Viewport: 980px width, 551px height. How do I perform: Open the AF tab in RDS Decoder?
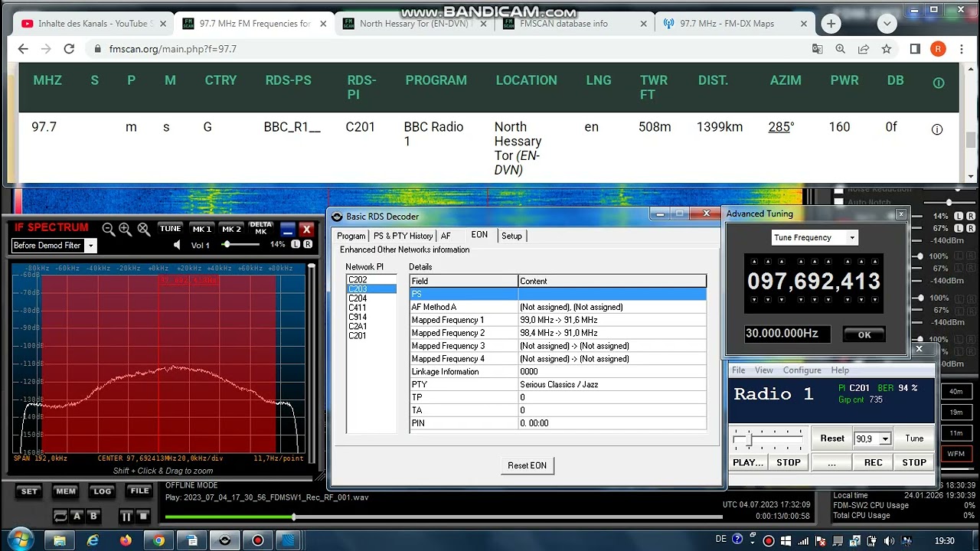coord(446,236)
